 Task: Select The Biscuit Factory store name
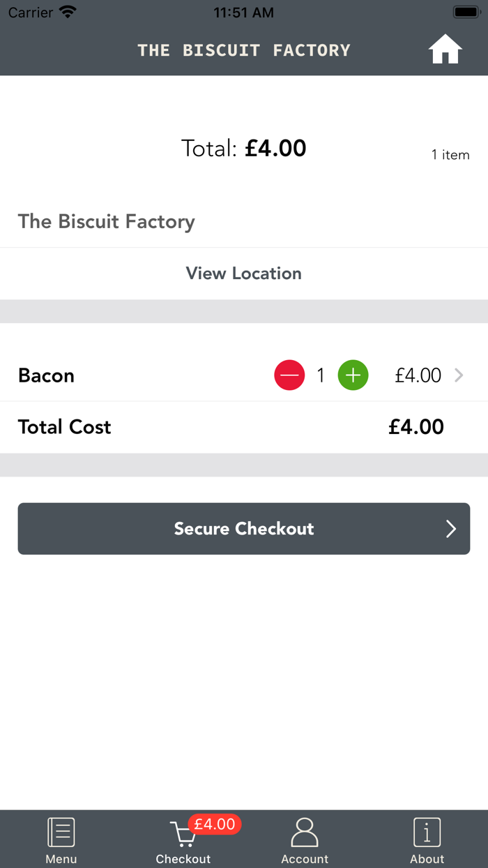click(106, 221)
